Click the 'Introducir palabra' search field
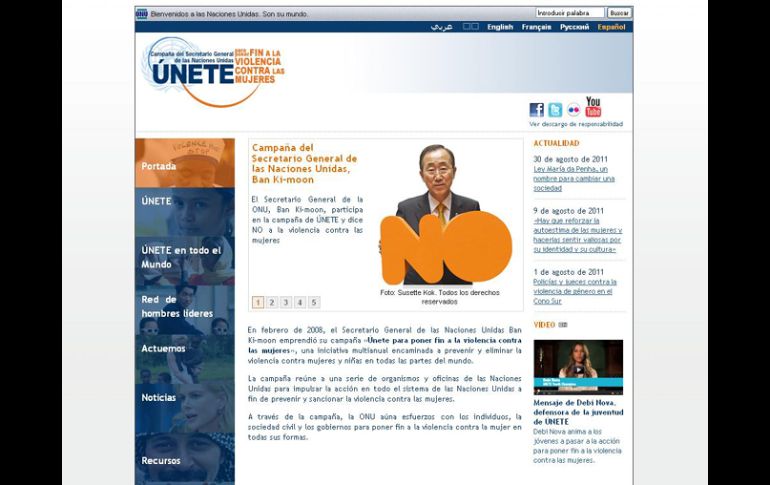770x485 pixels. point(569,13)
